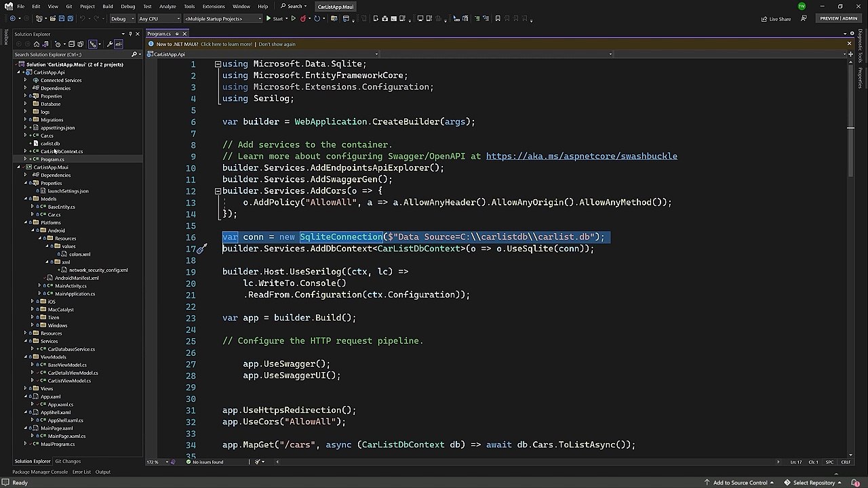Click the Solution Explorer search magnifier icon
The width and height of the screenshot is (868, 488).
pos(134,54)
